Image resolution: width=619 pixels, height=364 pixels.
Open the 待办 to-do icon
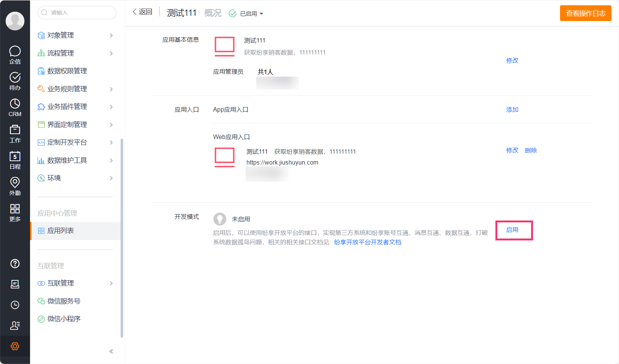point(15,81)
